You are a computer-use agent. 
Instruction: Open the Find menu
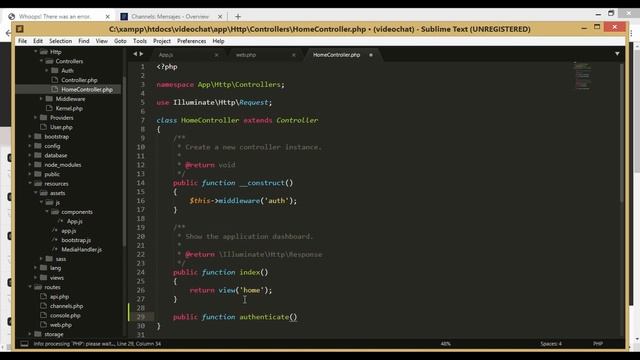pos(84,41)
